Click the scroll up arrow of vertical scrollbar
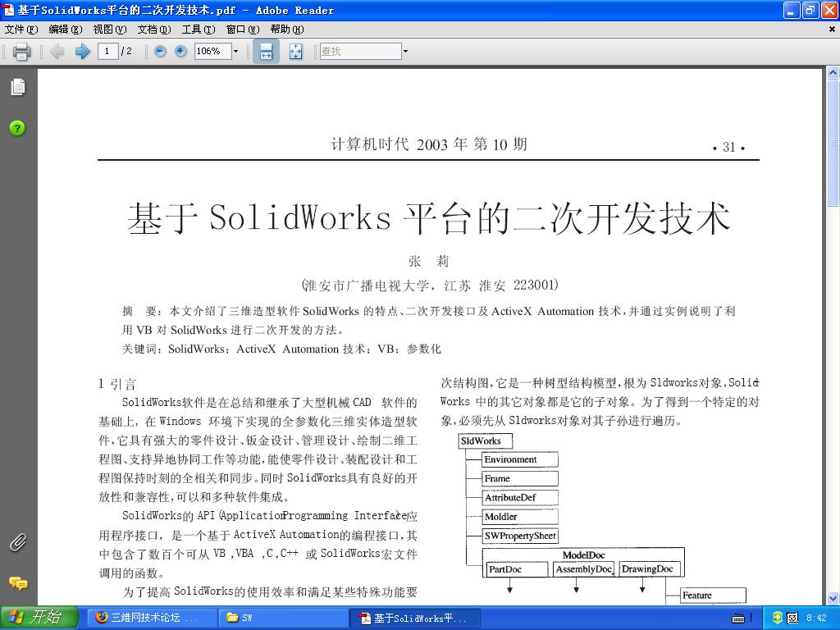The image size is (840, 630). click(833, 72)
